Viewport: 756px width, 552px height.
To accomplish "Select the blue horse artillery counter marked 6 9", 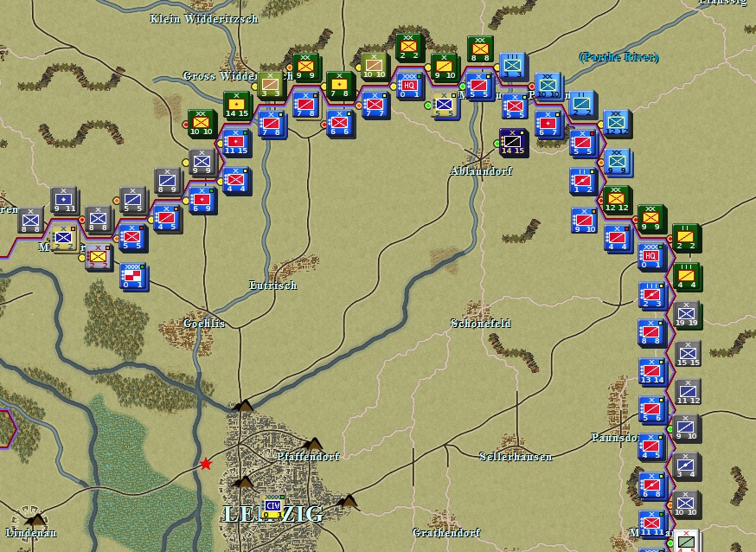I will pos(202,201).
